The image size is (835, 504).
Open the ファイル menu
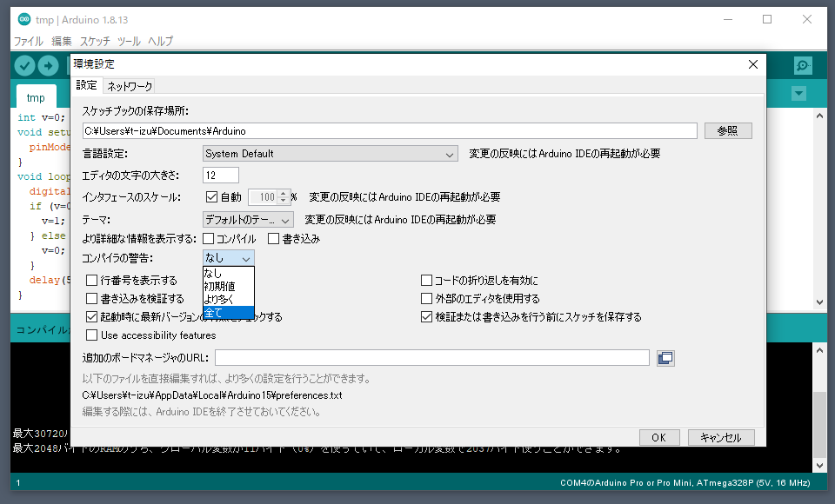click(28, 41)
